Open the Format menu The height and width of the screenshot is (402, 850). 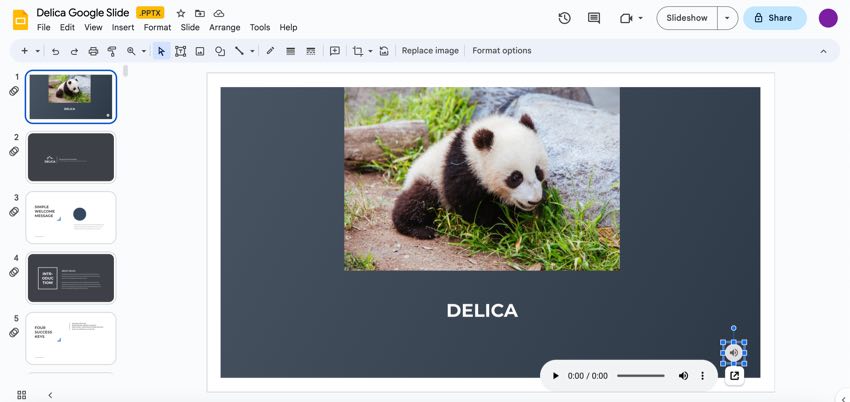(157, 27)
